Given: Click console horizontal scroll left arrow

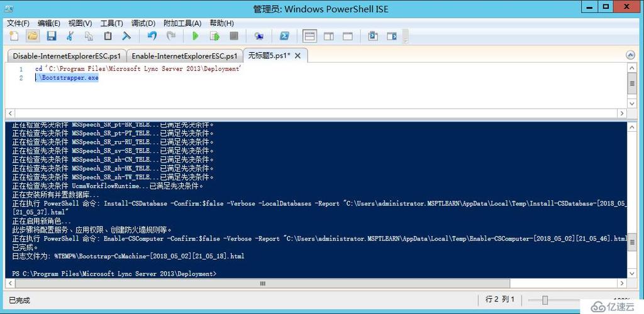Looking at the screenshot, I should [x=9, y=283].
